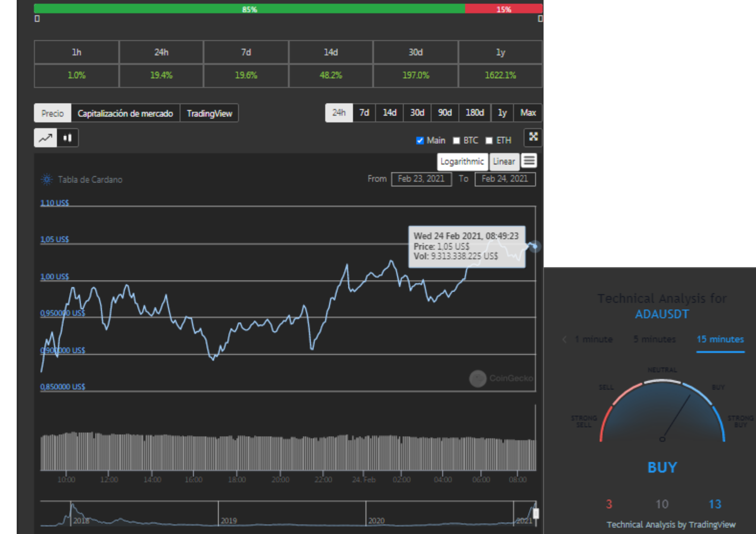
Task: Click the right handle of navigator timeline
Action: click(x=536, y=514)
